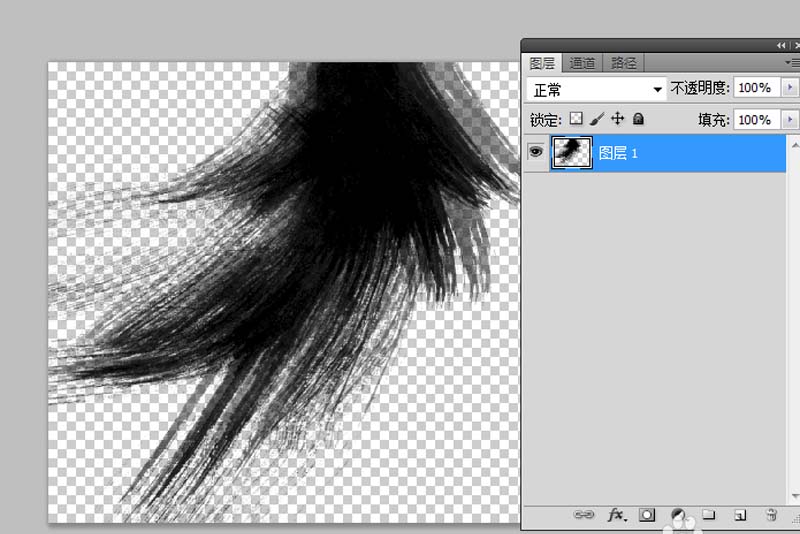
Task: Toggle lock all padlock icon
Action: [x=639, y=119]
